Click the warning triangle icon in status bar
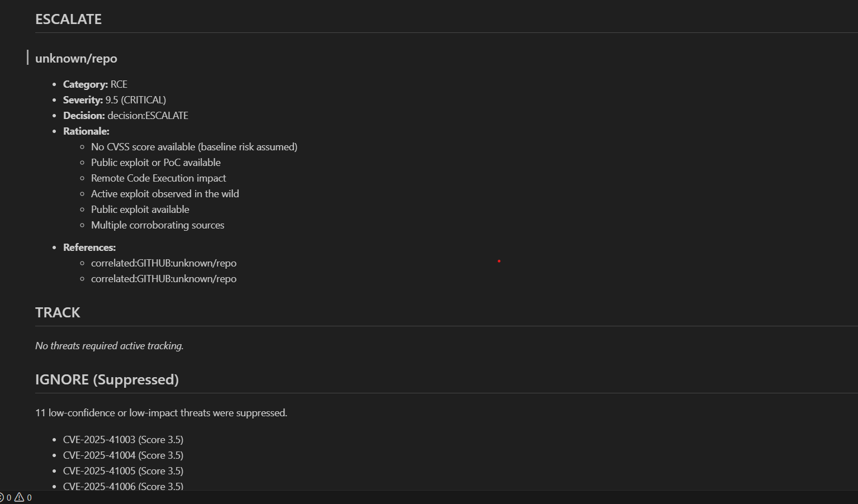The width and height of the screenshot is (858, 504). pyautogui.click(x=19, y=497)
